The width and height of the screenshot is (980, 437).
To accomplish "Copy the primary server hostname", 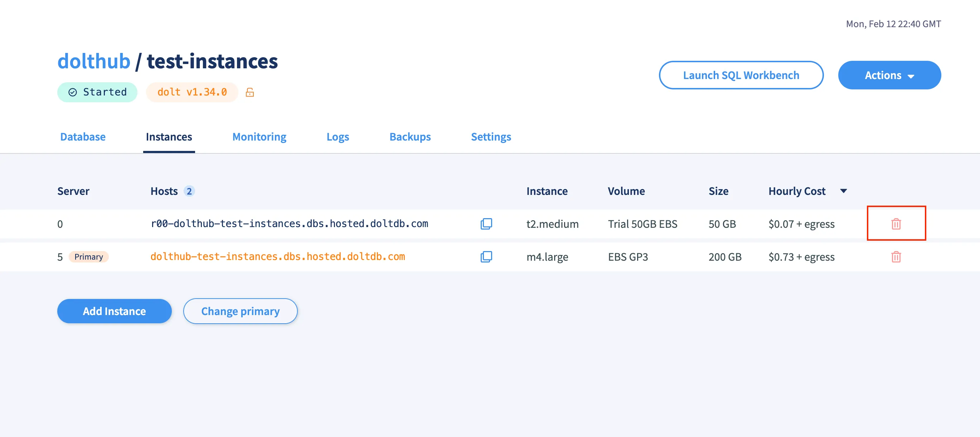I will (x=486, y=257).
